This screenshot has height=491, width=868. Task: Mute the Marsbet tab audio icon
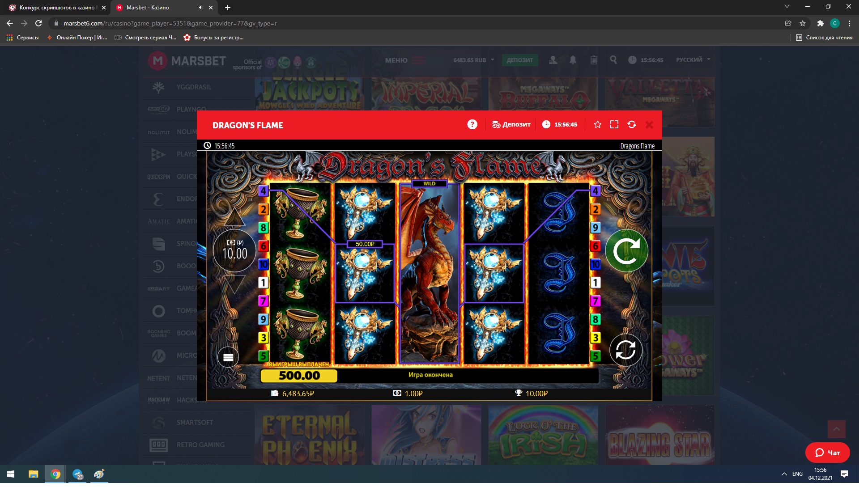click(x=201, y=8)
